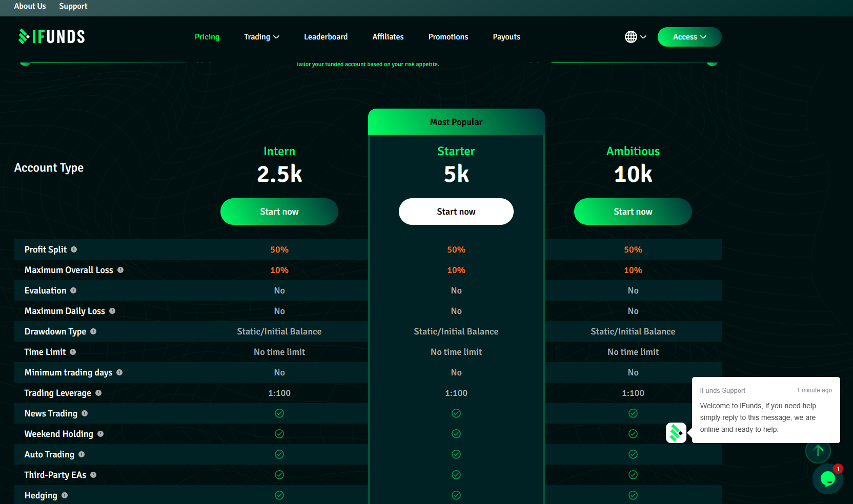Show info tooltip for Evaluation

pyautogui.click(x=73, y=290)
